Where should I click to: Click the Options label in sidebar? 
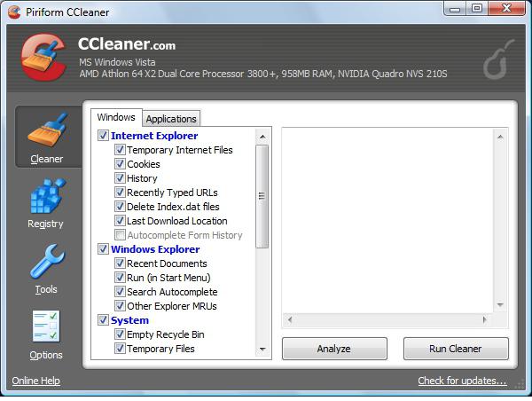point(46,355)
